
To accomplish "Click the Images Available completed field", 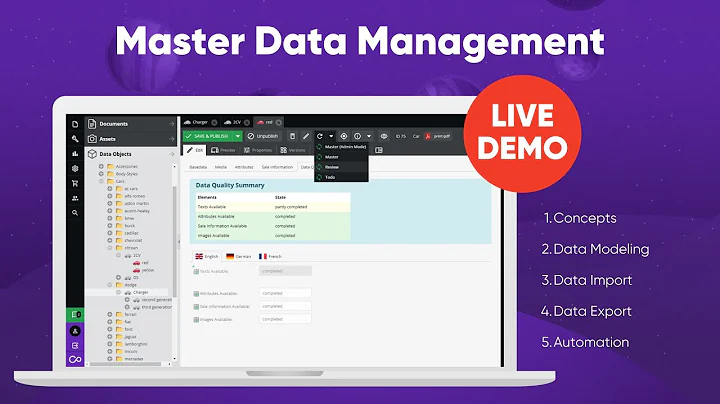I will [285, 319].
